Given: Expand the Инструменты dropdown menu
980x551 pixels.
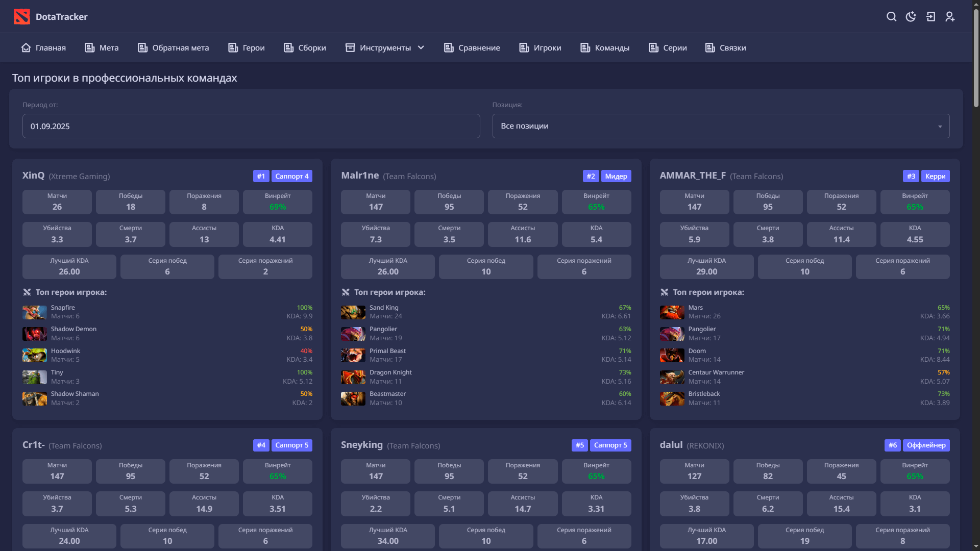Looking at the screenshot, I should point(385,47).
